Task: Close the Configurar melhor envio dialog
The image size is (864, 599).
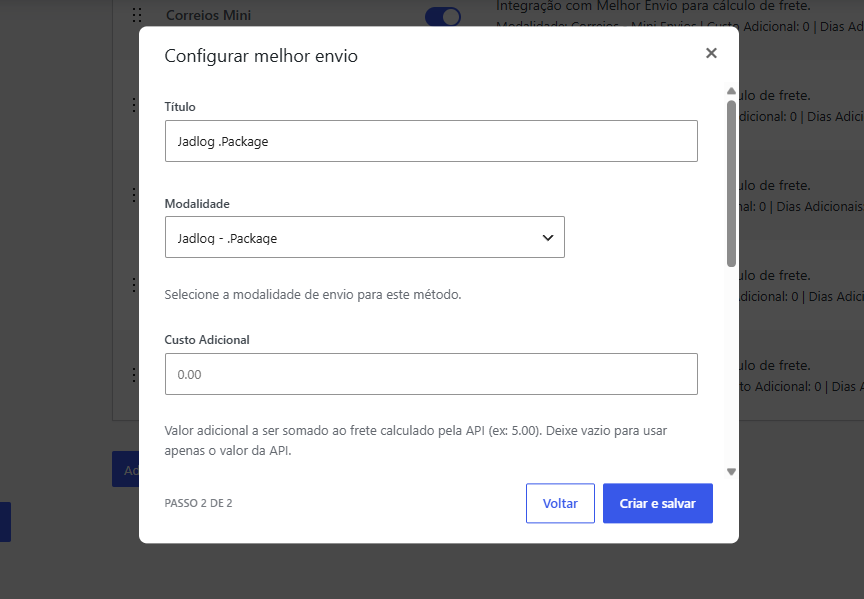Action: pyautogui.click(x=711, y=53)
